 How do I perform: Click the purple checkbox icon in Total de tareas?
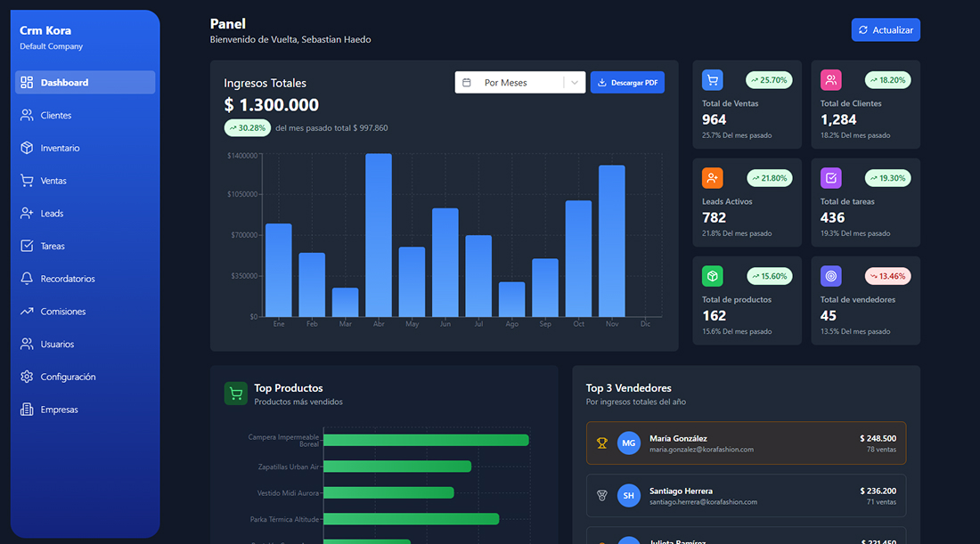(x=830, y=178)
